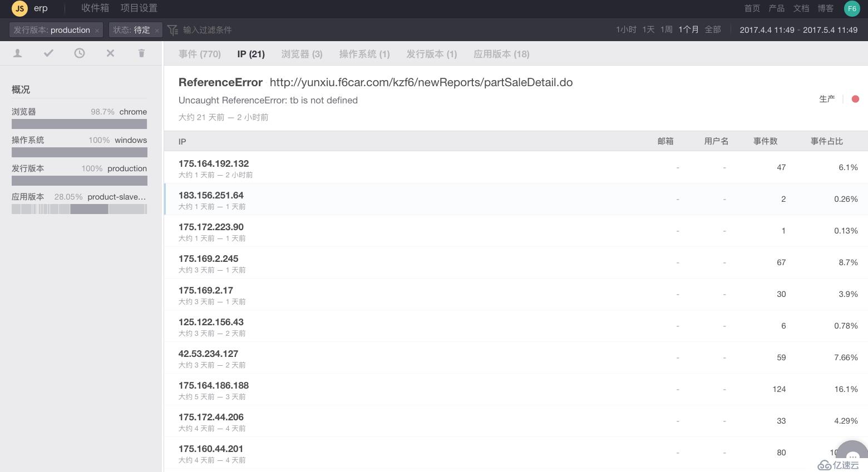The image size is (868, 472).
Task: Select IP row 183.156.251.64
Action: tap(516, 199)
